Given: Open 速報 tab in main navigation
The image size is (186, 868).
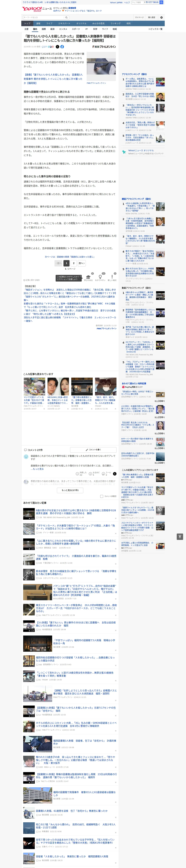Looking at the screenshot, I should (38, 24).
